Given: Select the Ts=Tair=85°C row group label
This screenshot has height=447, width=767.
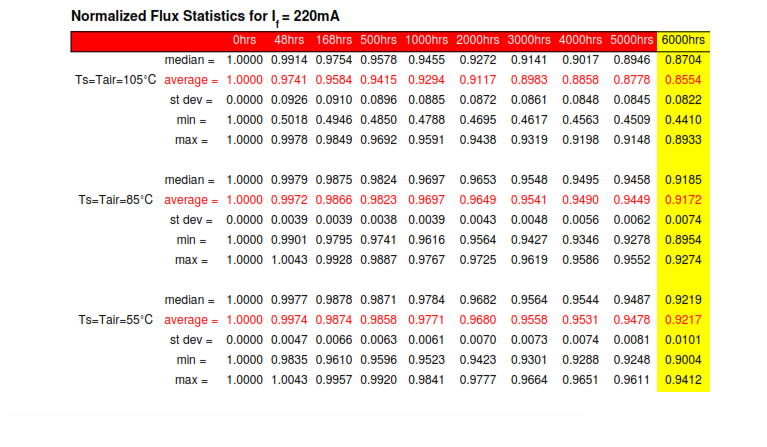Looking at the screenshot, I should (116, 200).
